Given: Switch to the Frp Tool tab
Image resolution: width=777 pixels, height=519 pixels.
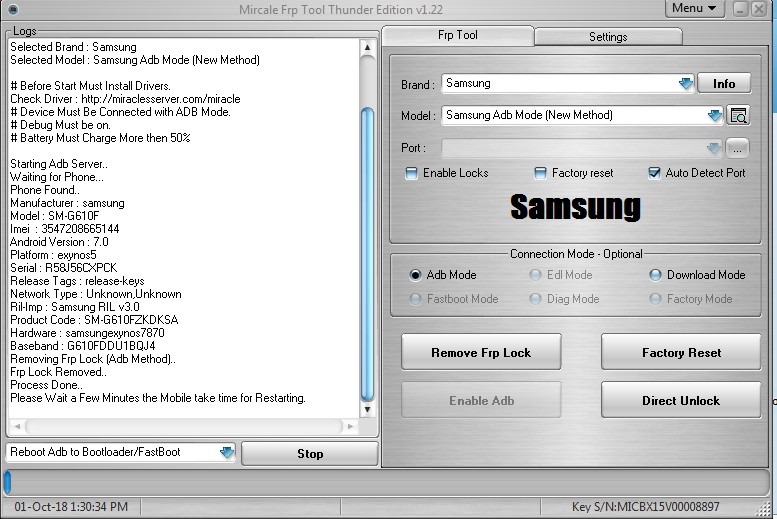Looking at the screenshot, I should [x=458, y=35].
